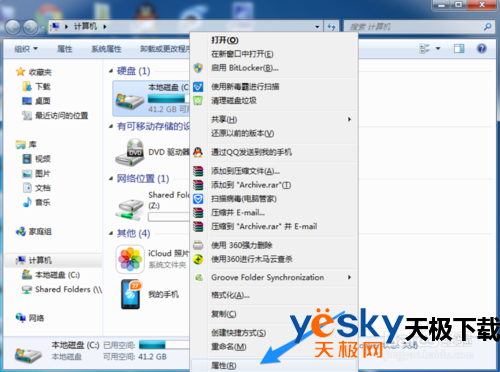Click the 已用空间 bar in details pane

coord(164,345)
